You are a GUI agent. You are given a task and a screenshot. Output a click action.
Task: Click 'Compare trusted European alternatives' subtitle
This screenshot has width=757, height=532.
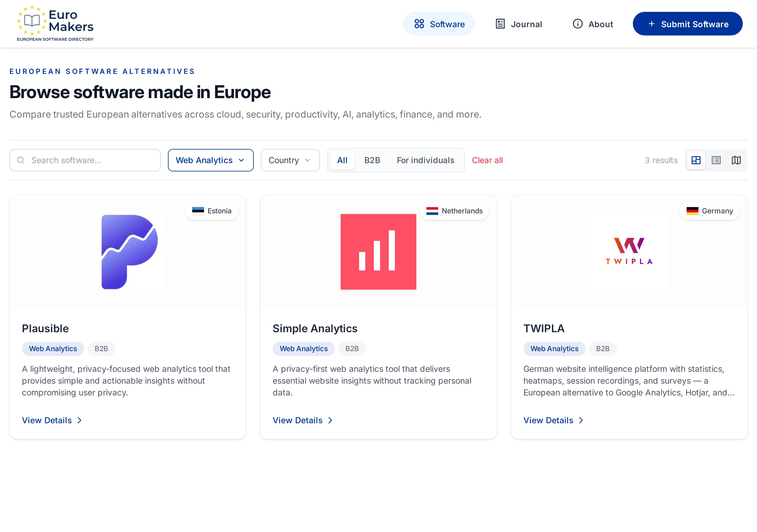245,114
